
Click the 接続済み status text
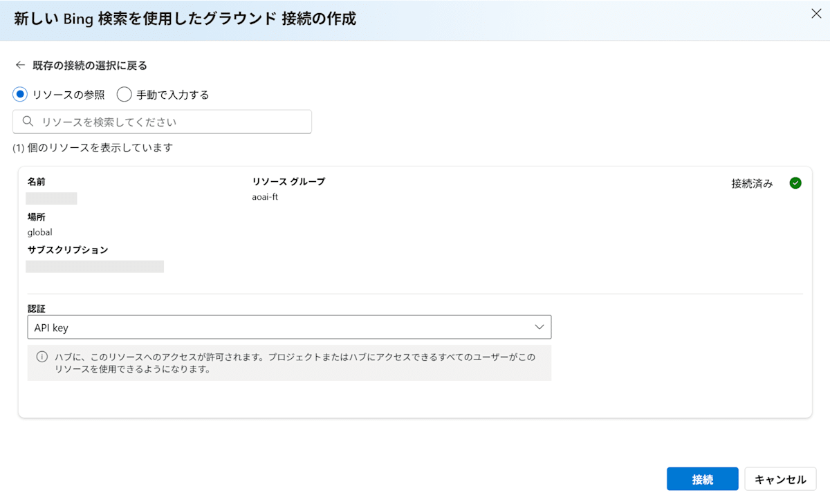[752, 184]
